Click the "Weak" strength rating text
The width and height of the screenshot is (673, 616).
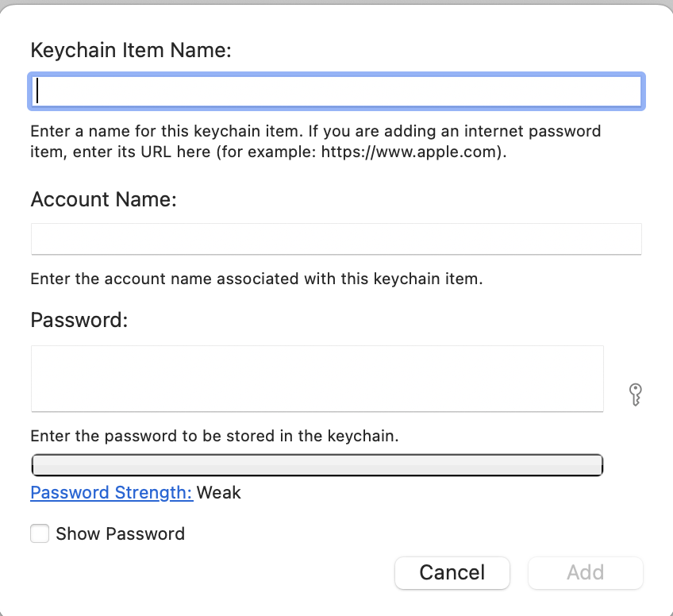[x=219, y=493]
